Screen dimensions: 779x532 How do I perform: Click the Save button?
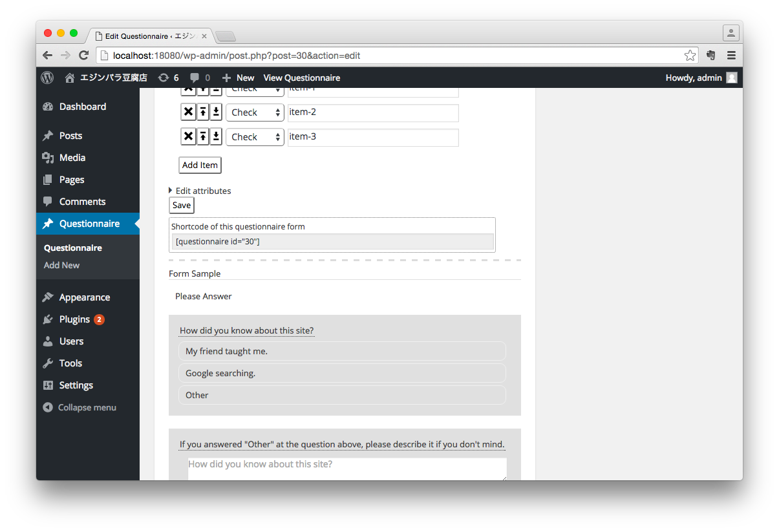pyautogui.click(x=182, y=205)
